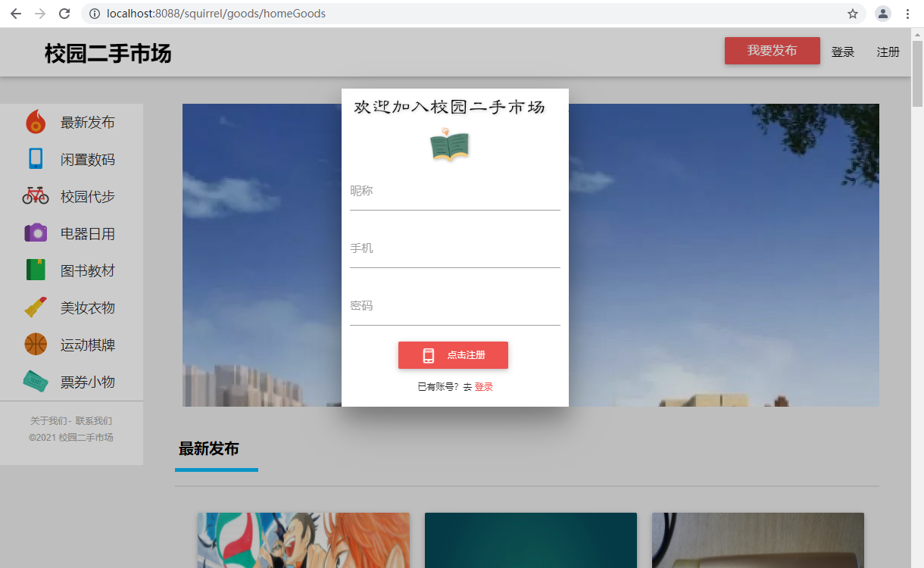Click the purple camera icon for 电器日用
The height and width of the screenshot is (568, 924).
click(x=36, y=233)
